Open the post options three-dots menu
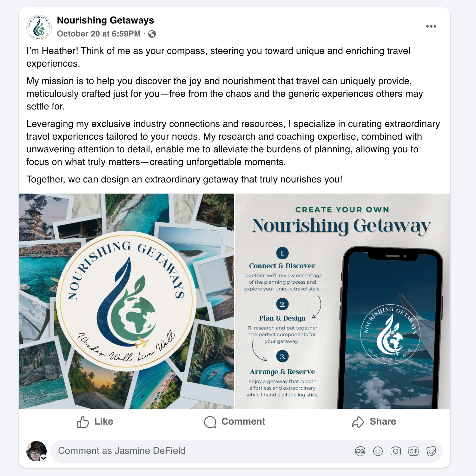The image size is (476, 476). click(x=431, y=26)
